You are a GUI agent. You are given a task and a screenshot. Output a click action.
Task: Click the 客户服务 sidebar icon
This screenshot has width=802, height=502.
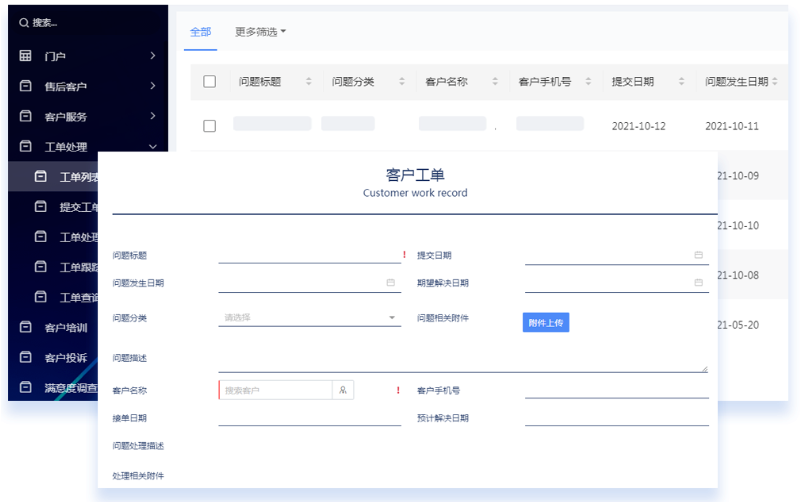[x=25, y=116]
